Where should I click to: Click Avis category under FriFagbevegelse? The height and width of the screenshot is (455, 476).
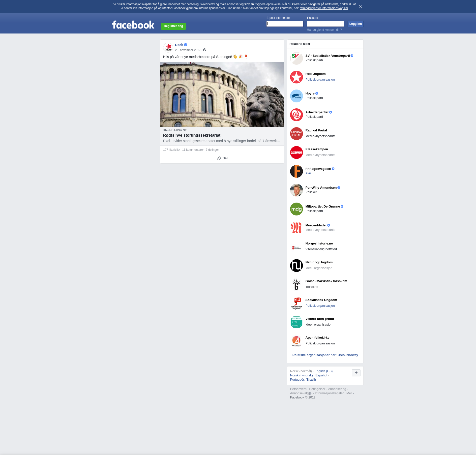[308, 173]
